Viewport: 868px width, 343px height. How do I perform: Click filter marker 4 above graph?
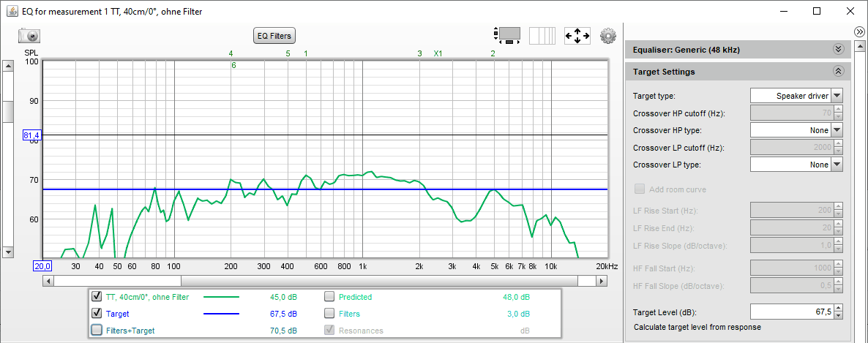tap(231, 53)
